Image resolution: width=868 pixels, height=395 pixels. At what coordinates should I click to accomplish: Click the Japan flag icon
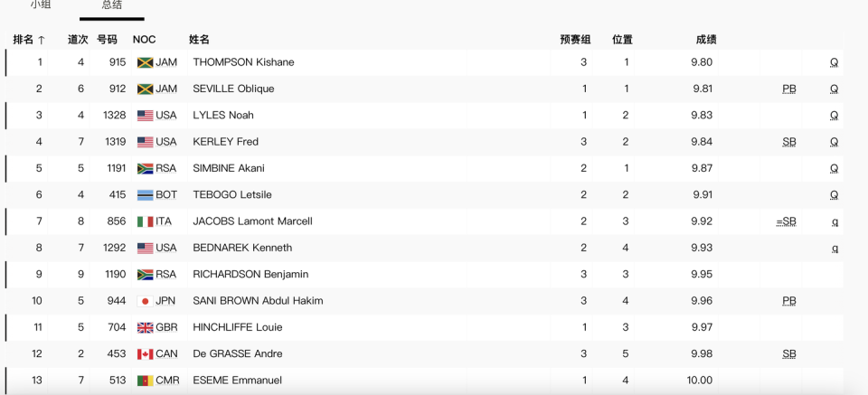145,301
